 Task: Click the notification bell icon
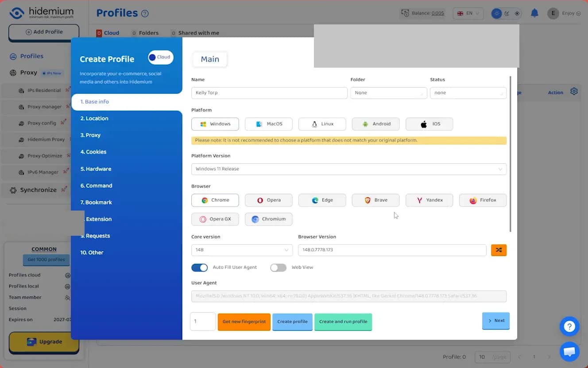(x=534, y=13)
